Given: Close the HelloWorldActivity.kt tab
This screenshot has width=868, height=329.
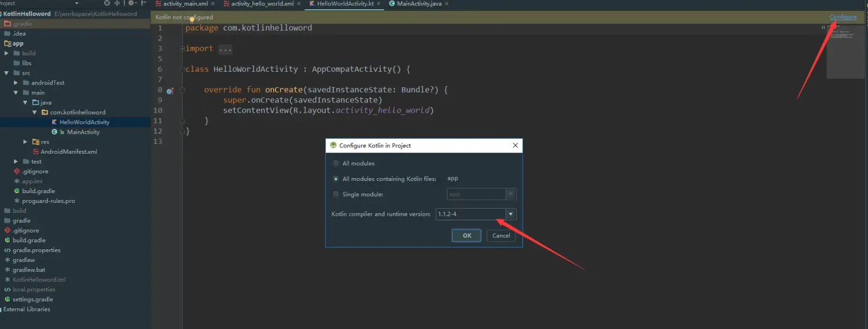Looking at the screenshot, I should (x=379, y=4).
